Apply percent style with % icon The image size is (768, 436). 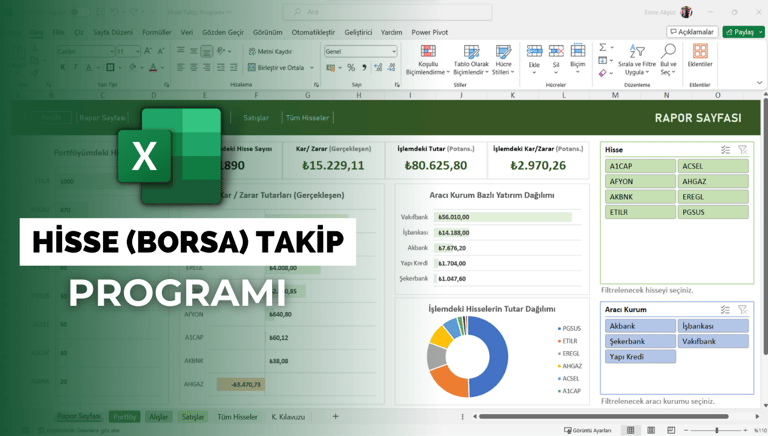[x=351, y=68]
